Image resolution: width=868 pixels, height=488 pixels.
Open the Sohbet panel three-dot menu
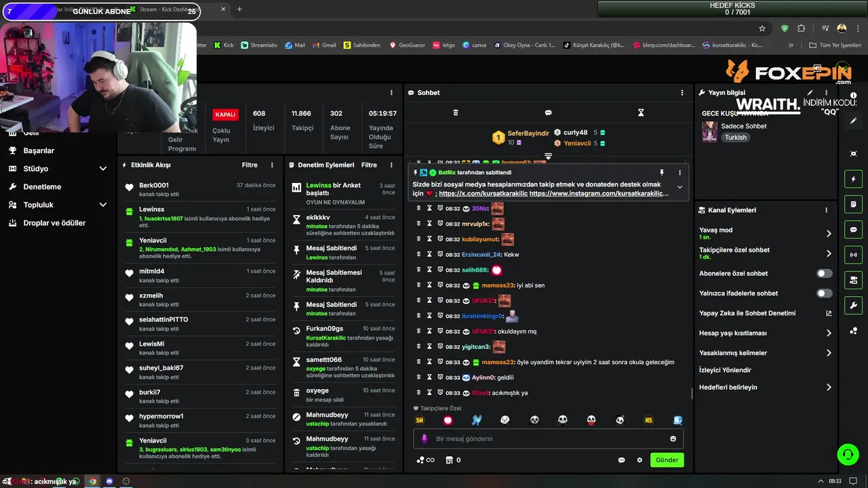coord(682,93)
